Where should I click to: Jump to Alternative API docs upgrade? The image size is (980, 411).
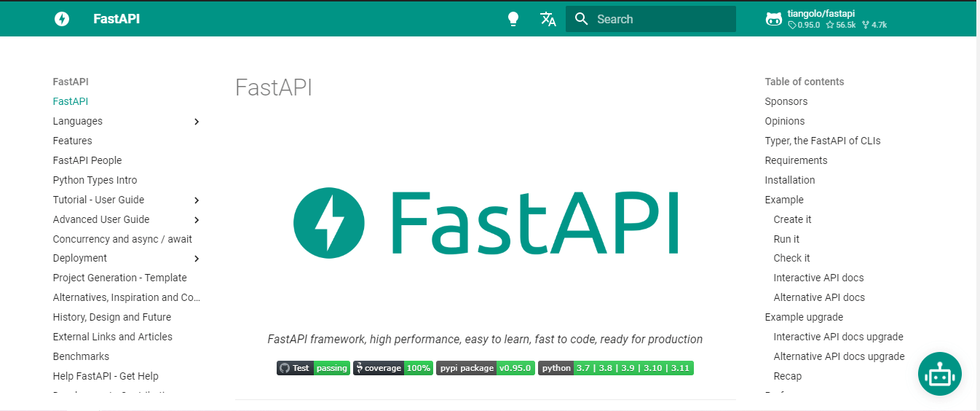pyautogui.click(x=839, y=356)
